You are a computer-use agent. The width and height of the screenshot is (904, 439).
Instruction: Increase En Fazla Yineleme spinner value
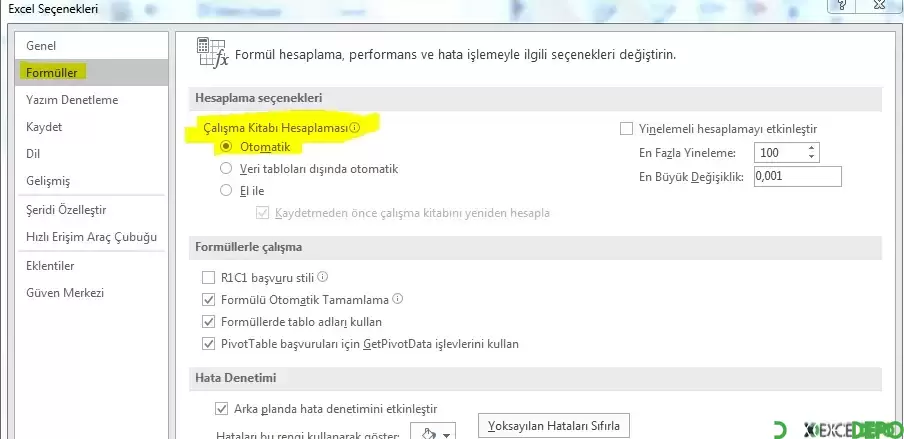coord(811,148)
